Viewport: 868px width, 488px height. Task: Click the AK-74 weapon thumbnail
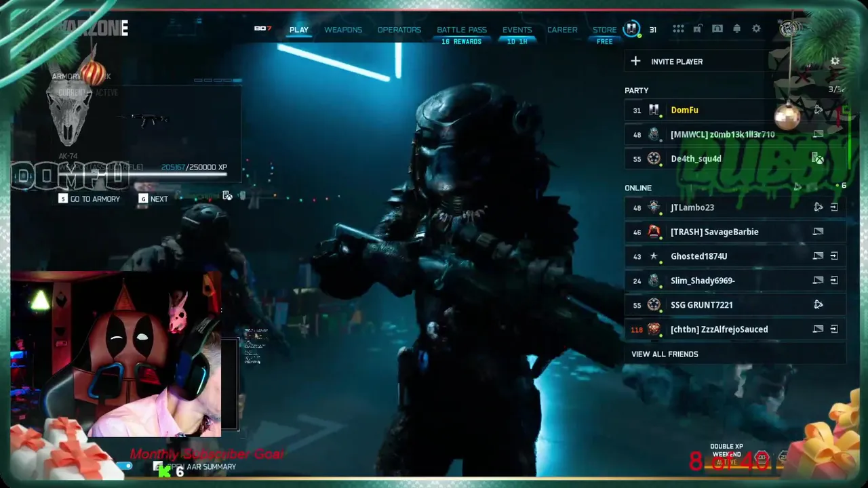coord(149,121)
